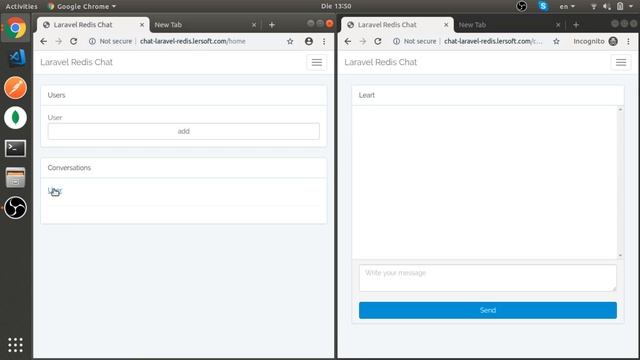Reload the page in left window
Screen dimensions: 640x360
(x=73, y=41)
